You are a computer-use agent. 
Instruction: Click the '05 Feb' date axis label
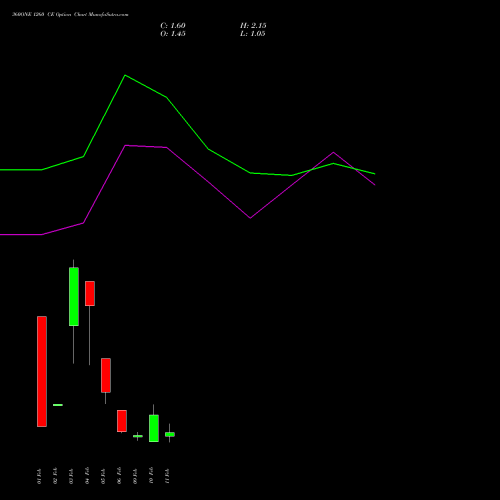pyautogui.click(x=103, y=476)
